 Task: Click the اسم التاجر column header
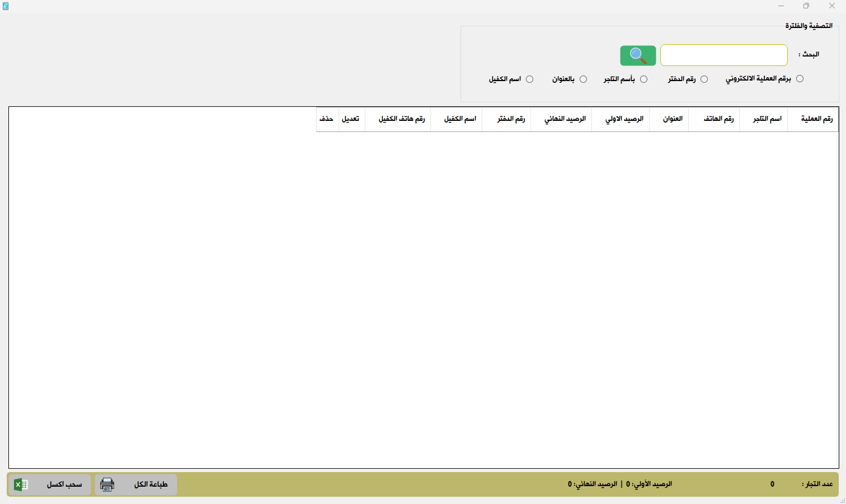point(763,119)
